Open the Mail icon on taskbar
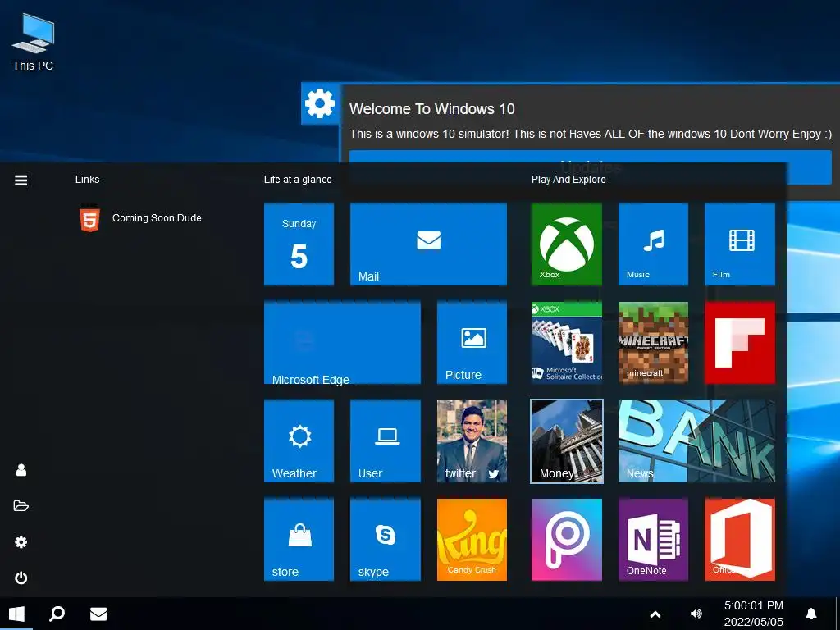The width and height of the screenshot is (840, 630). [x=98, y=614]
